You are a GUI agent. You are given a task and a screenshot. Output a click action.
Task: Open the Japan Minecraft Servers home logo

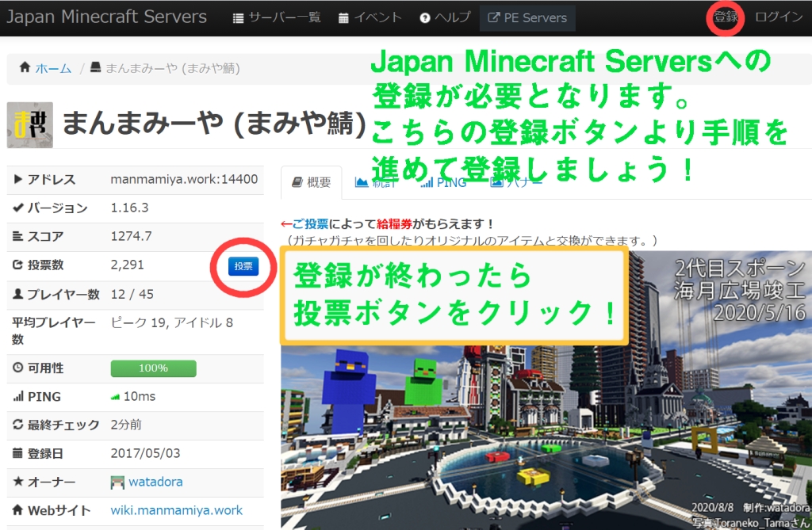(106, 17)
